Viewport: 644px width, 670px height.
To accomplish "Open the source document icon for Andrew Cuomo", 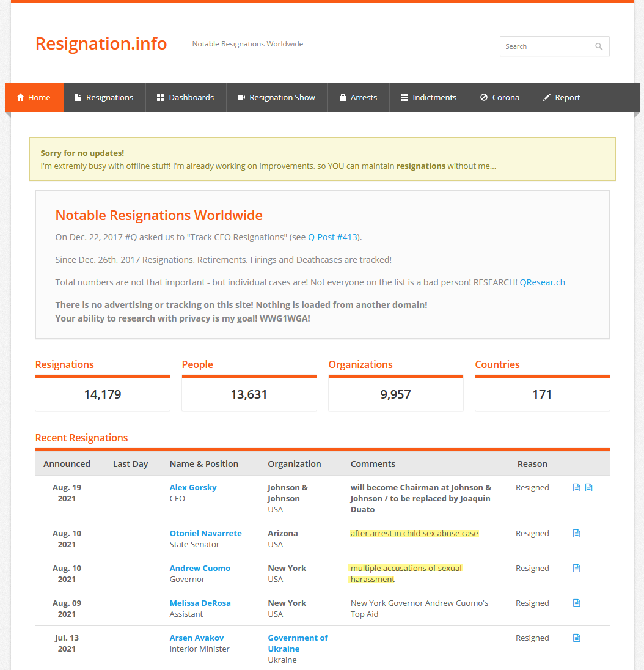I will (577, 569).
